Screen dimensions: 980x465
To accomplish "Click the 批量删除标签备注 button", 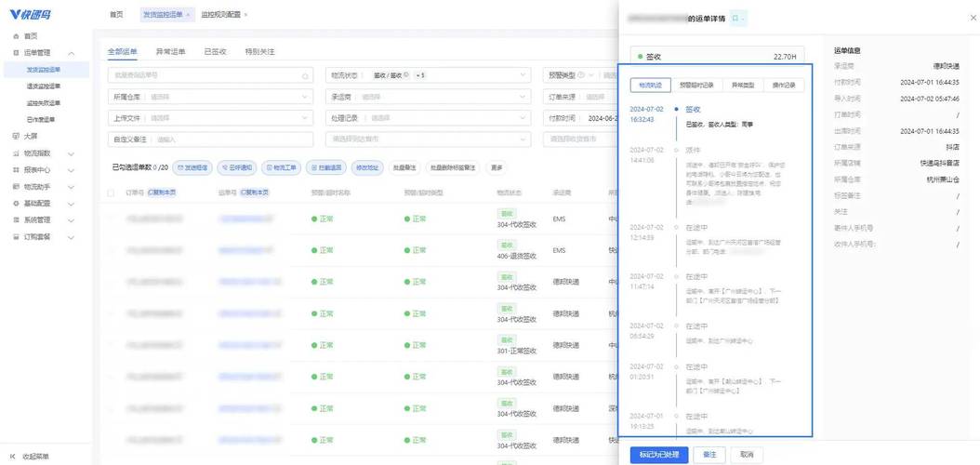I will (453, 167).
